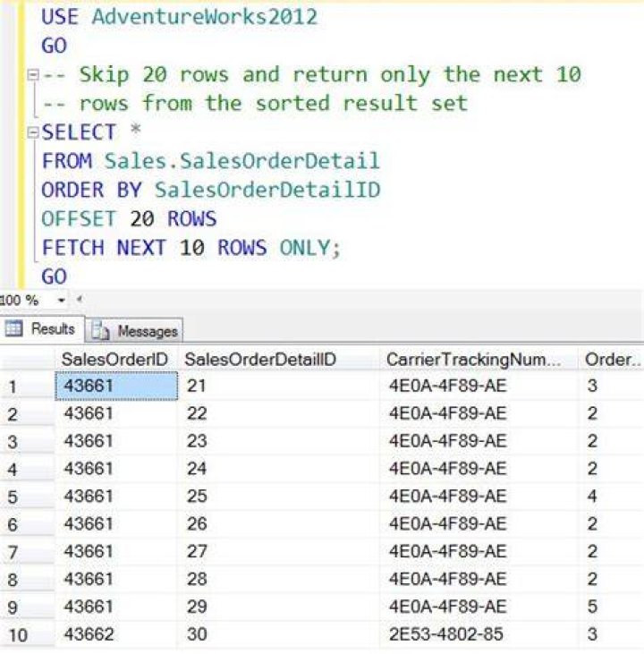The height and width of the screenshot is (654, 644).
Task: Select SalesOrderDetailID cell 22
Action: click(278, 413)
